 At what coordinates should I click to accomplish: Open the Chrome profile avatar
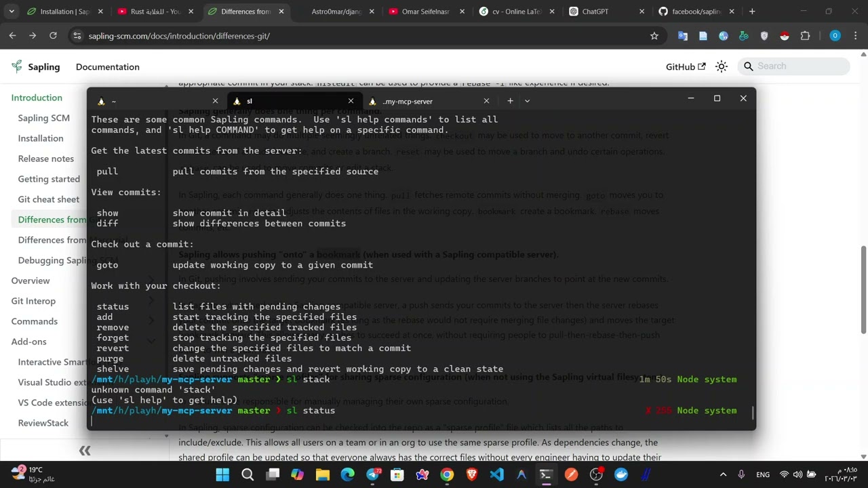point(835,36)
